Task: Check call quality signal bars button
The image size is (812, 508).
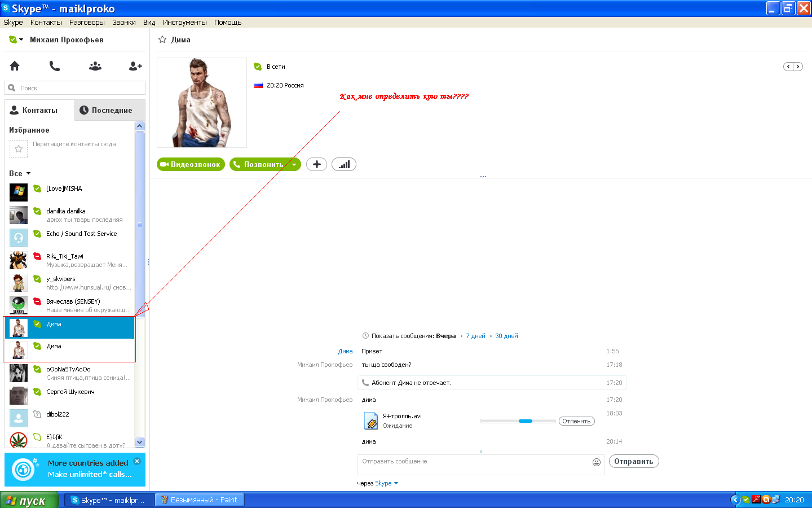Action: [344, 164]
